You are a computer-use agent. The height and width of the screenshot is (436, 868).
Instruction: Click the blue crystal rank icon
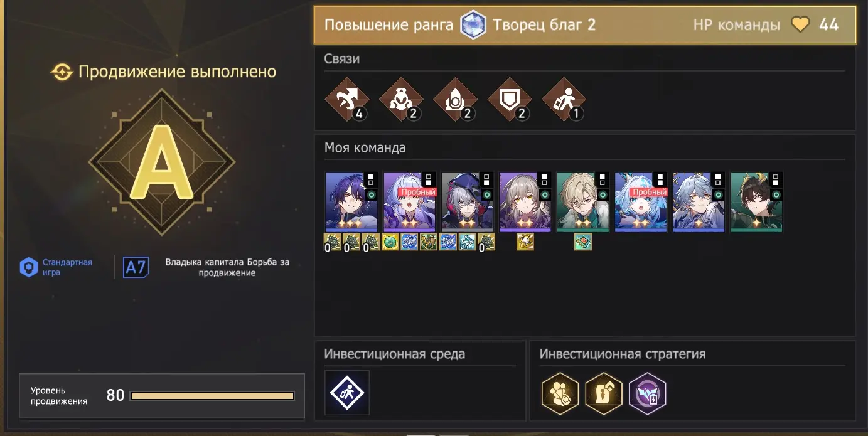coord(473,25)
